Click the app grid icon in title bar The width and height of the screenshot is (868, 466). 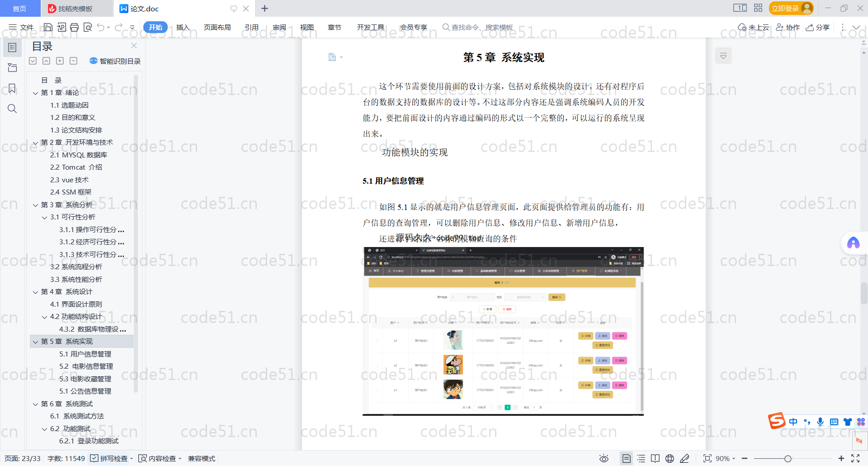pyautogui.click(x=758, y=8)
